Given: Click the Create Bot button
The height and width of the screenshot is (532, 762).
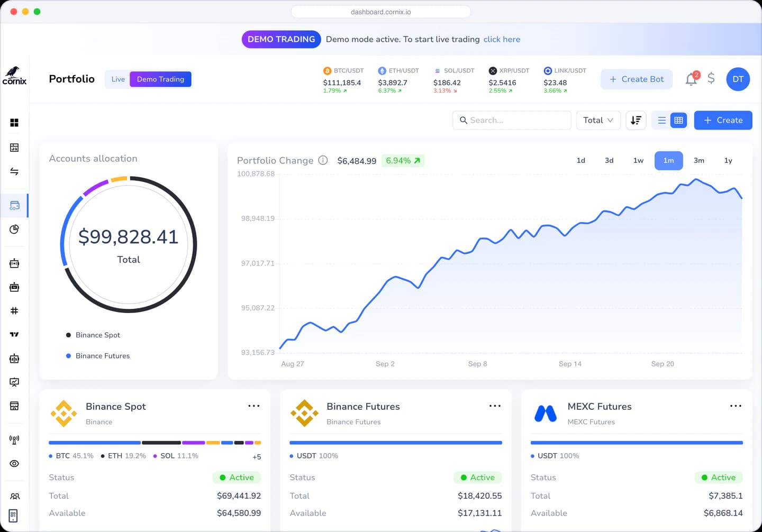Looking at the screenshot, I should tap(637, 79).
